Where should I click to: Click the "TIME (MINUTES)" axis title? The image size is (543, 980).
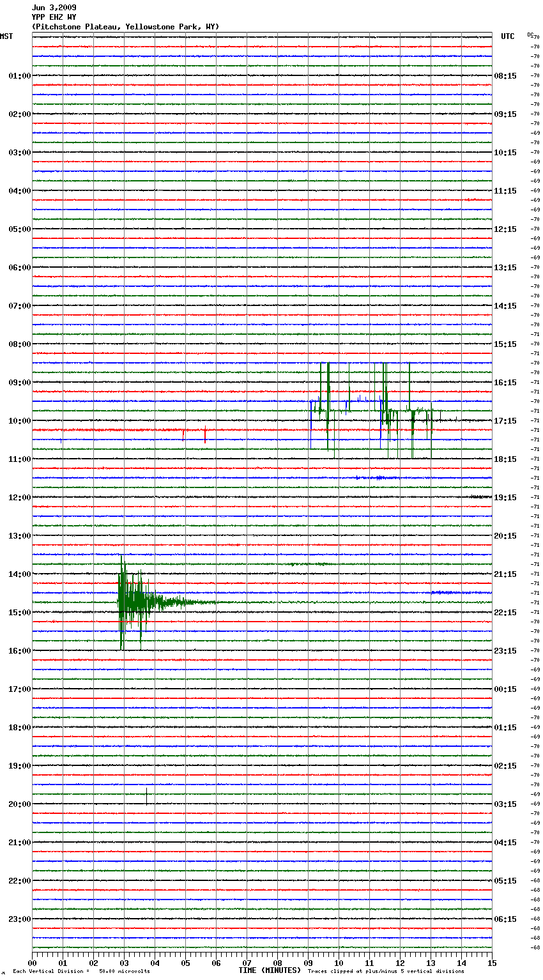(270, 970)
